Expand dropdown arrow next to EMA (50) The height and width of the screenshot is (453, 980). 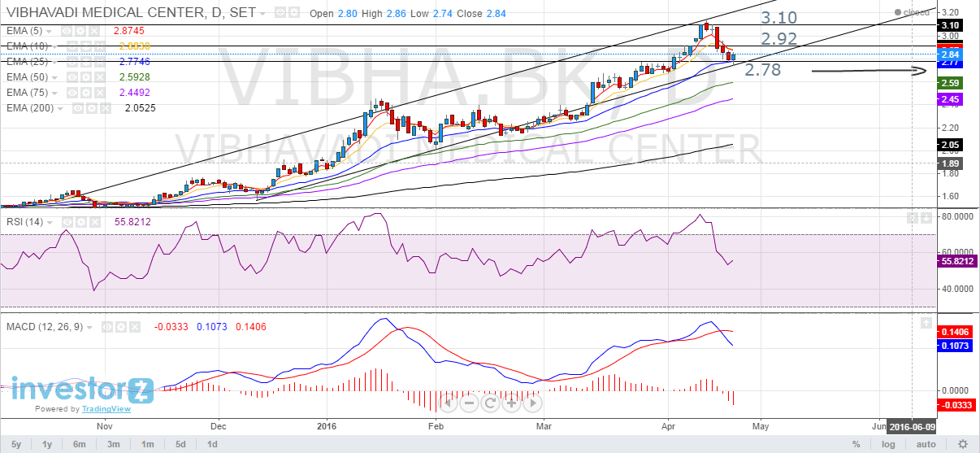(54, 78)
